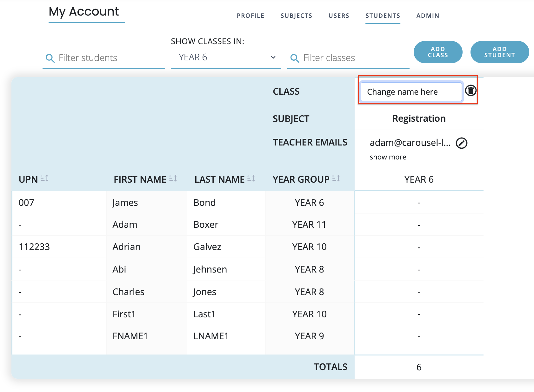The image size is (534, 392).
Task: Open the YEAR 6 classes dropdown
Action: click(x=226, y=57)
